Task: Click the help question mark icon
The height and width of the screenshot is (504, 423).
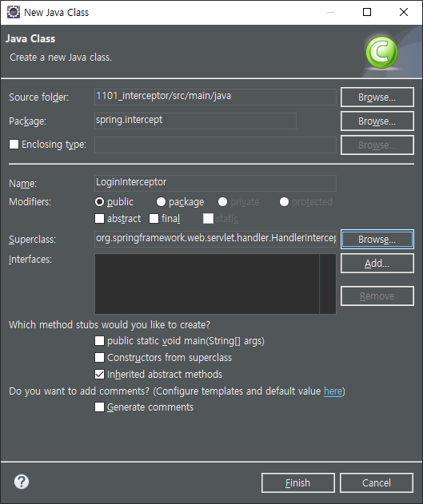Action: click(x=22, y=482)
